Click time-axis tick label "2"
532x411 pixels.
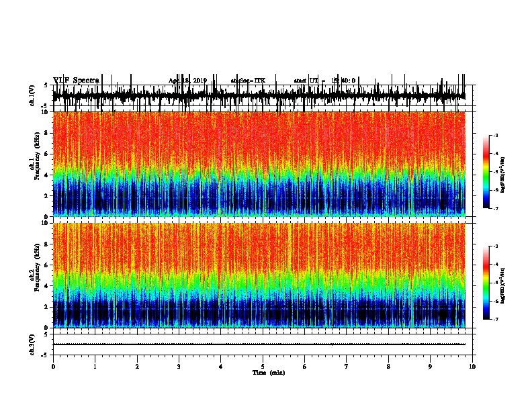click(137, 367)
